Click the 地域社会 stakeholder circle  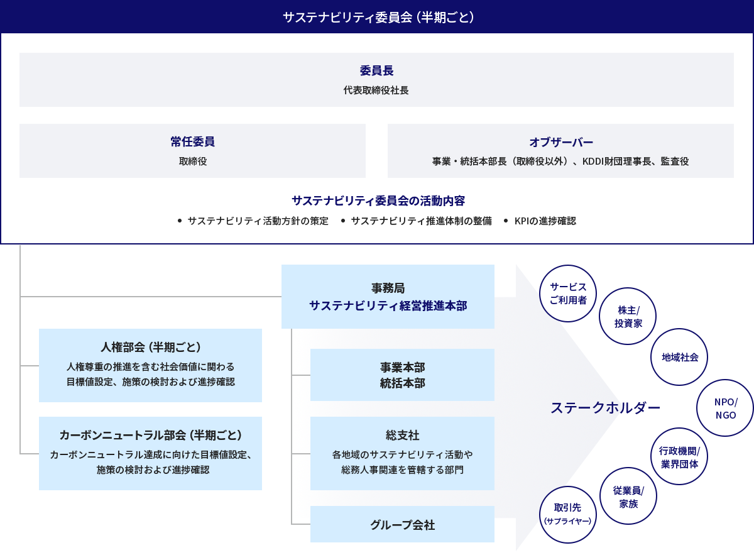pos(679,357)
